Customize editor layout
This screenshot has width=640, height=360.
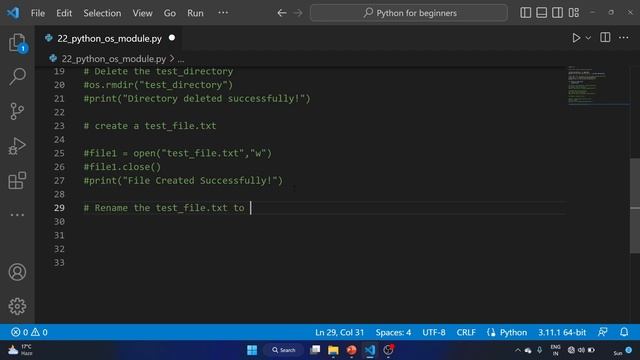tap(574, 13)
